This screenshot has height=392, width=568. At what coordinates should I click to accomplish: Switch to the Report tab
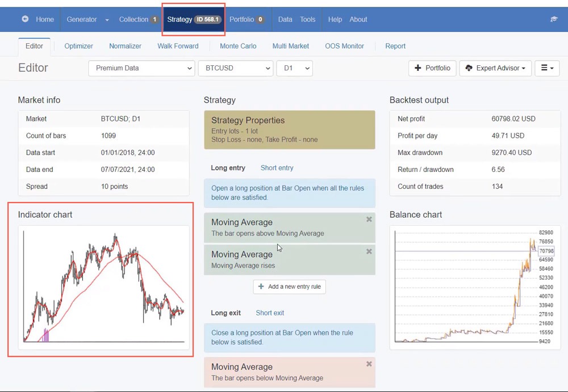pyautogui.click(x=395, y=46)
